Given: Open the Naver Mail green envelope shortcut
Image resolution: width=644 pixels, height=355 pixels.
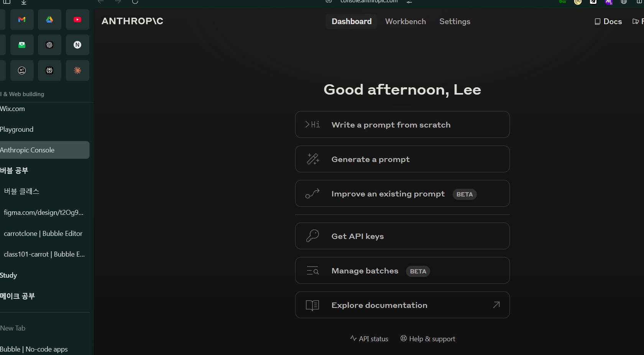Looking at the screenshot, I should pos(22,45).
